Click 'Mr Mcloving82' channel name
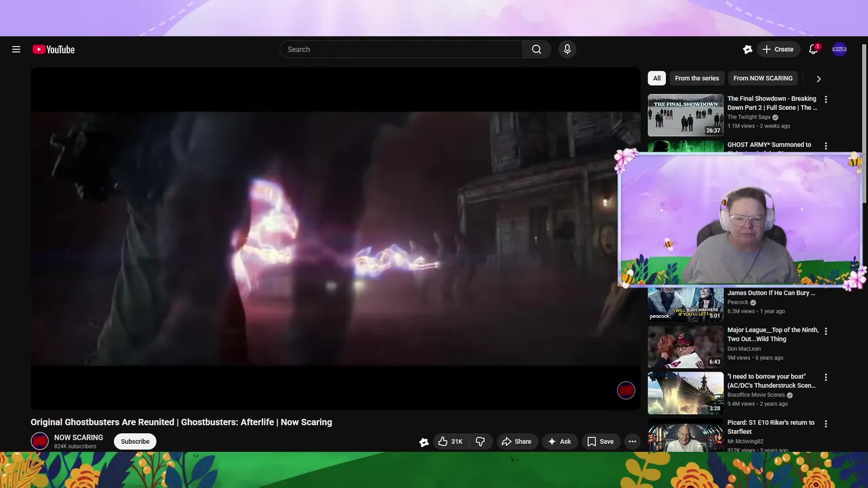Viewport: 868px width, 488px height. 745,441
